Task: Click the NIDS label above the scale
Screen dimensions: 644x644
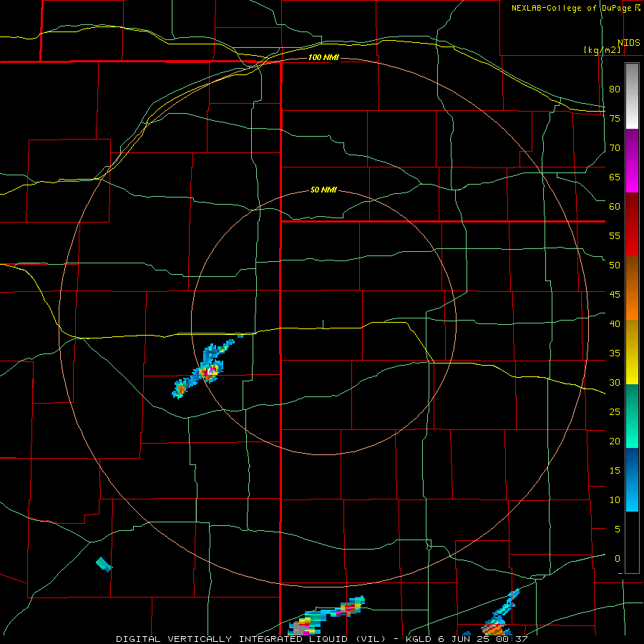Action: [628, 43]
